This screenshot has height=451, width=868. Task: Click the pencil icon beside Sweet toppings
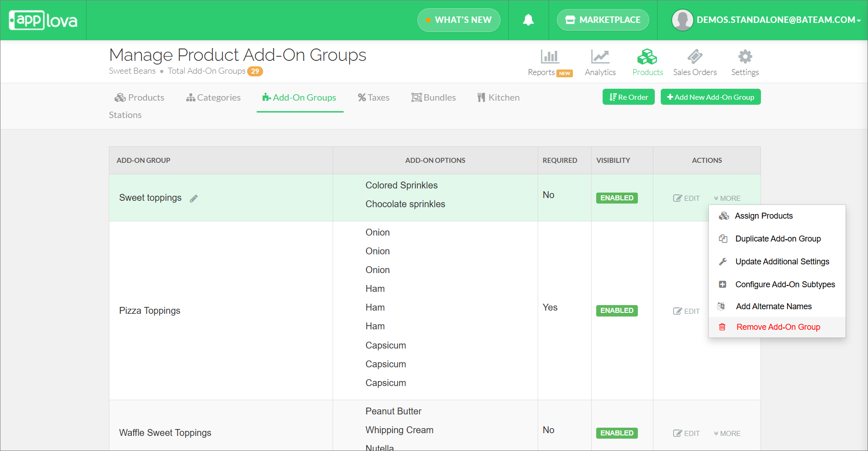click(194, 198)
